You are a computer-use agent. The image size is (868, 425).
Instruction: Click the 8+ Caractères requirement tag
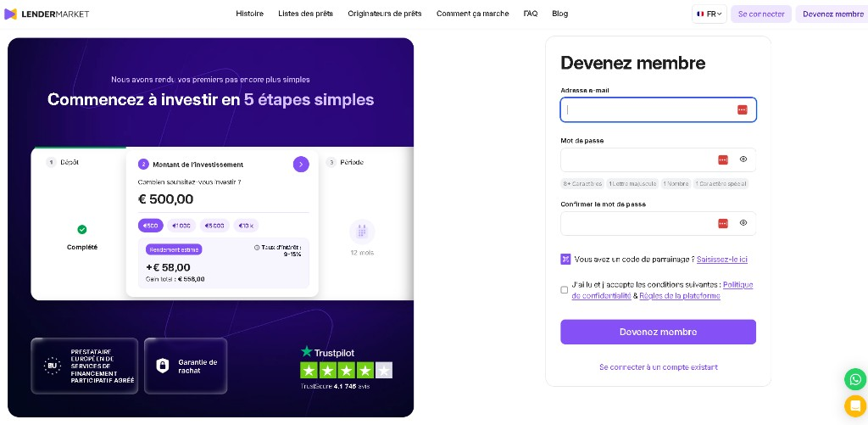click(581, 183)
